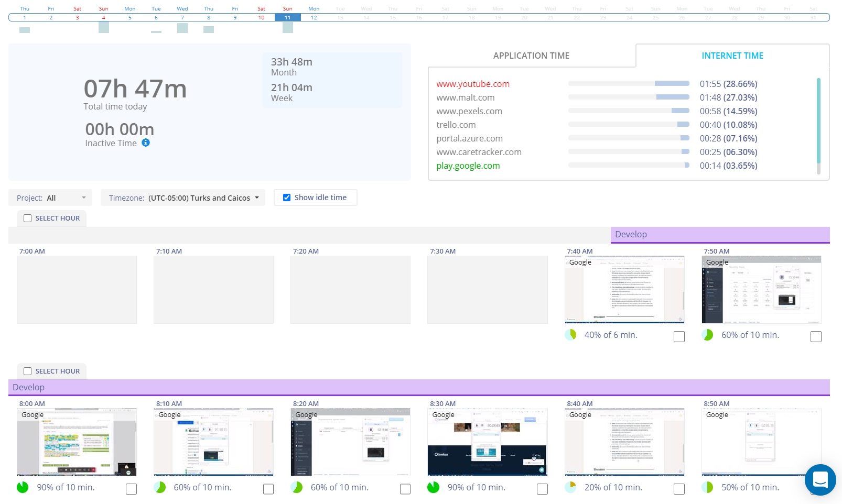This screenshot has width=842, height=504.
Task: Open the chat support bubble icon
Action: click(820, 479)
